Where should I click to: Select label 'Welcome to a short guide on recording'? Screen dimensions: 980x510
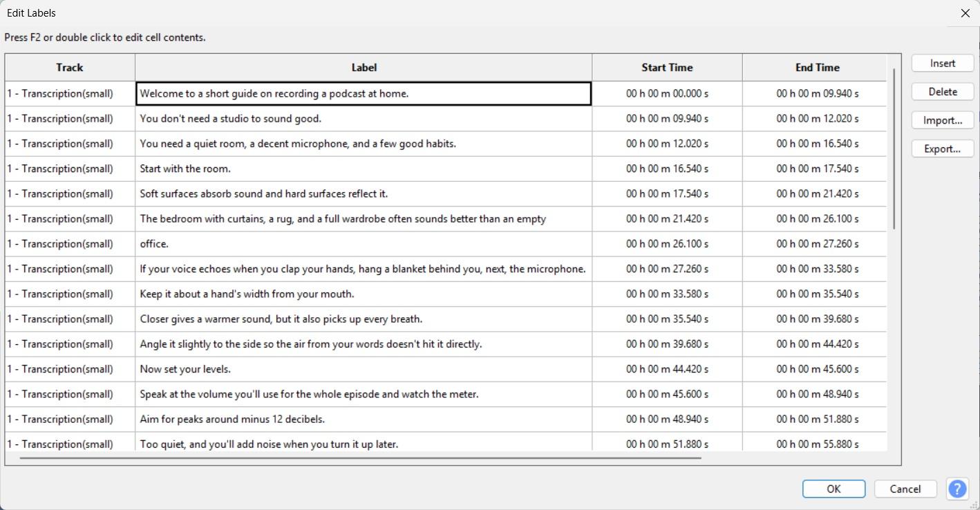pyautogui.click(x=364, y=93)
